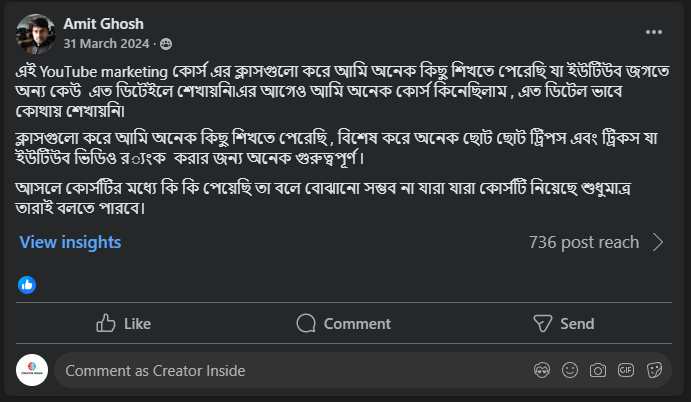Click the blue like reaction icon
The image size is (691, 402).
(x=27, y=284)
